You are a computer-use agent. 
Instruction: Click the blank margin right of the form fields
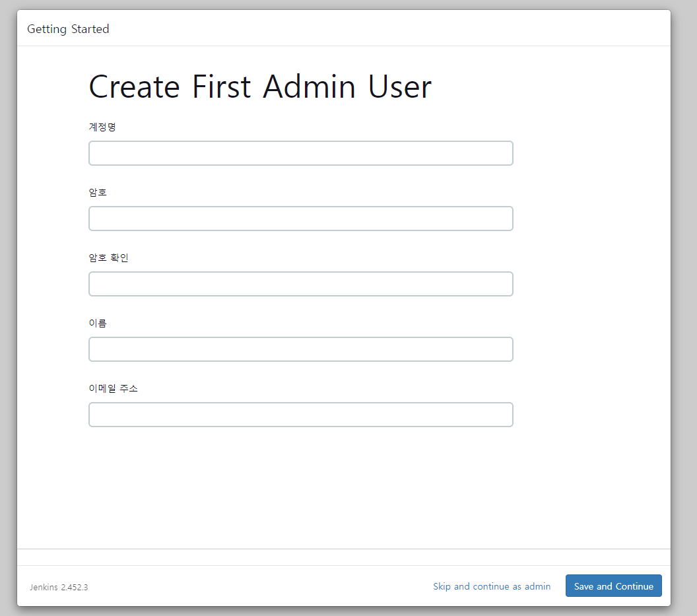coord(591,285)
